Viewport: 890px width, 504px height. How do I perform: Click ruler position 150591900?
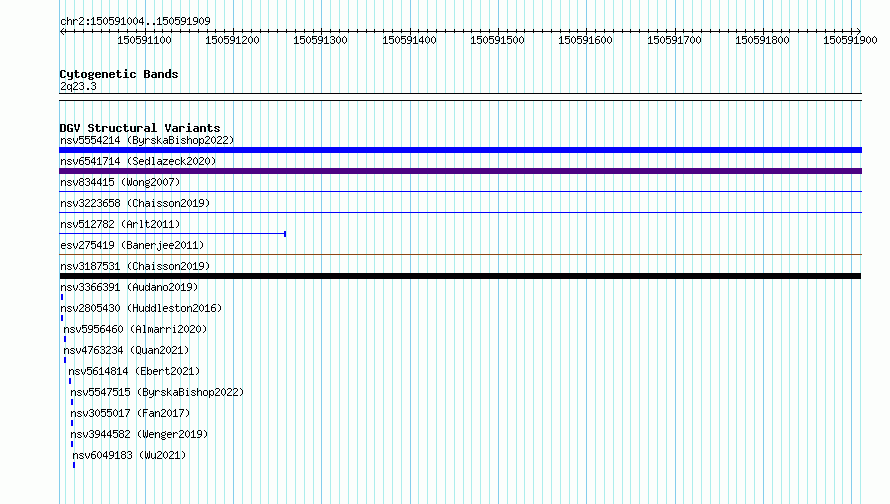(x=850, y=40)
